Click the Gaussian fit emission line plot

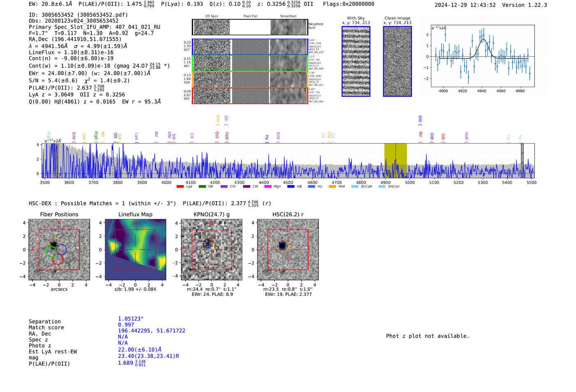tap(483, 56)
